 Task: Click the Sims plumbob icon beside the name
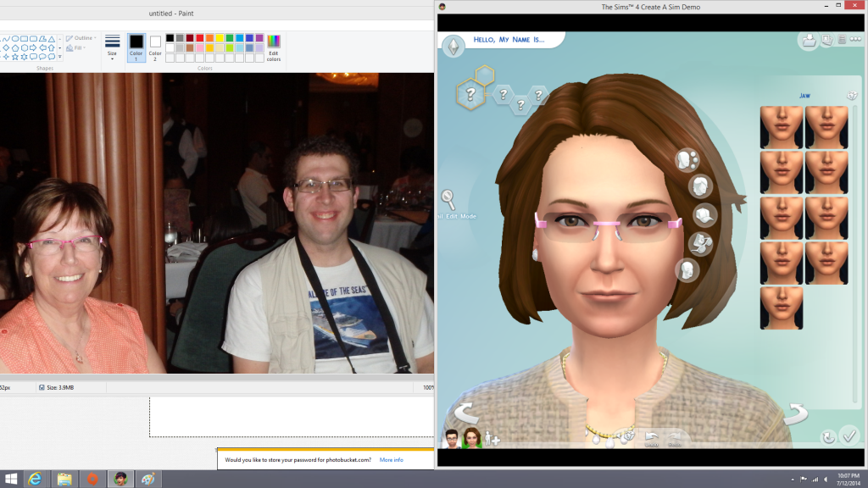coord(453,46)
